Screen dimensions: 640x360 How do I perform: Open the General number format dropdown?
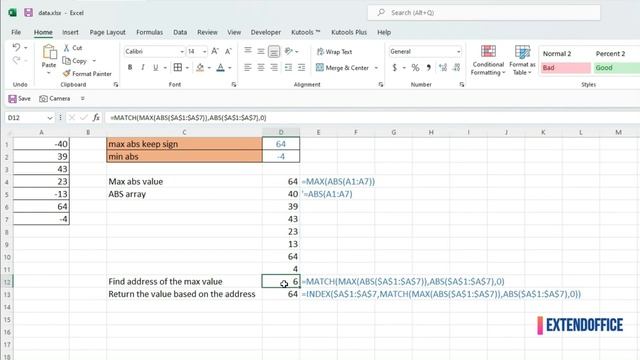pyautogui.click(x=458, y=52)
